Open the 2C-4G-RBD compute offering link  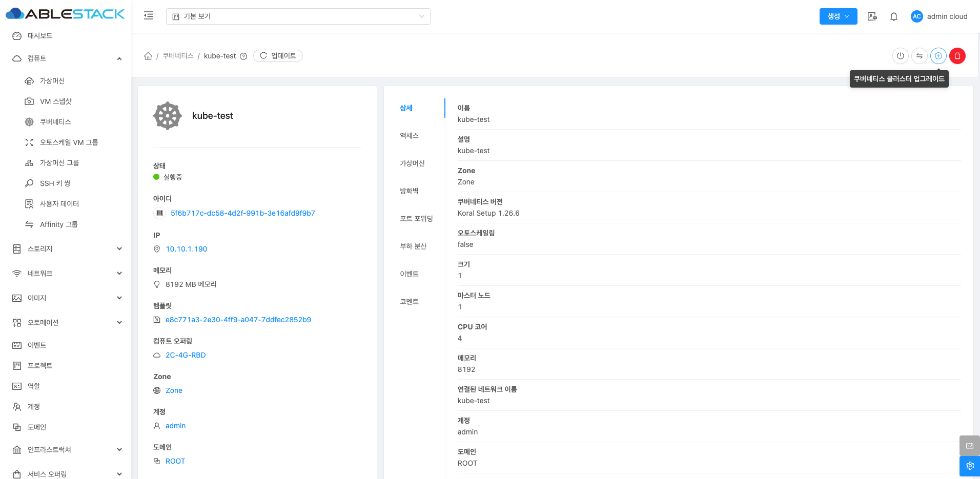pyautogui.click(x=185, y=355)
